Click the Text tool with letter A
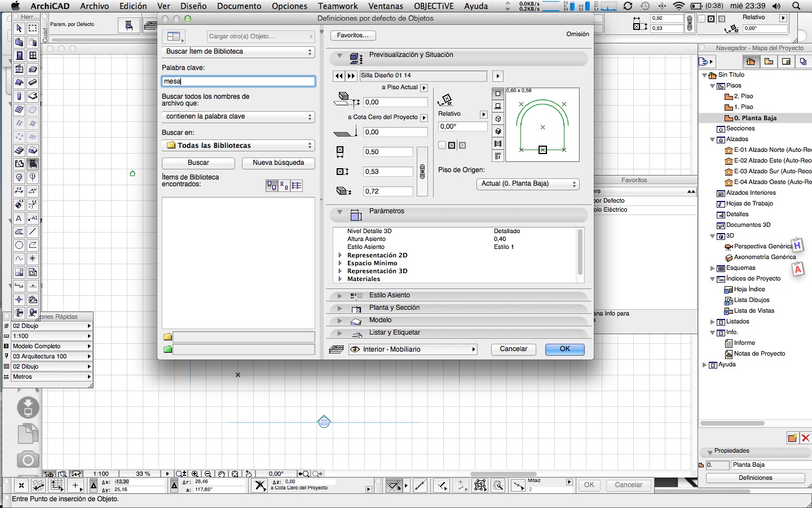Image resolution: width=812 pixels, height=508 pixels. click(x=19, y=218)
